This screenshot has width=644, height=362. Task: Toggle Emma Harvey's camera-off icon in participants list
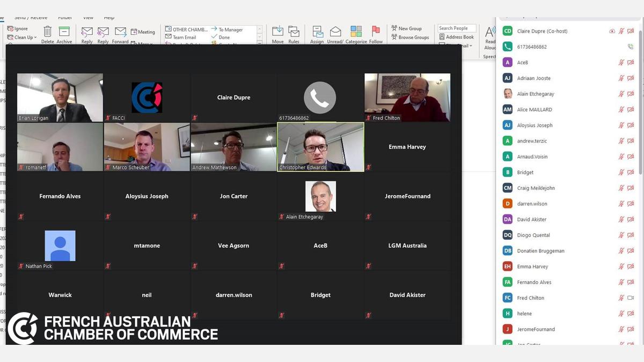631,267
